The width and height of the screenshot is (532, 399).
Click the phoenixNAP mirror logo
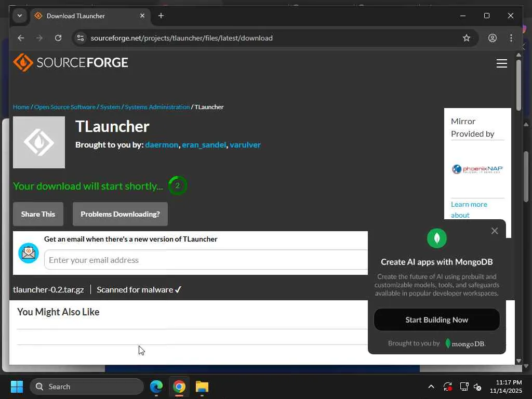[477, 169]
